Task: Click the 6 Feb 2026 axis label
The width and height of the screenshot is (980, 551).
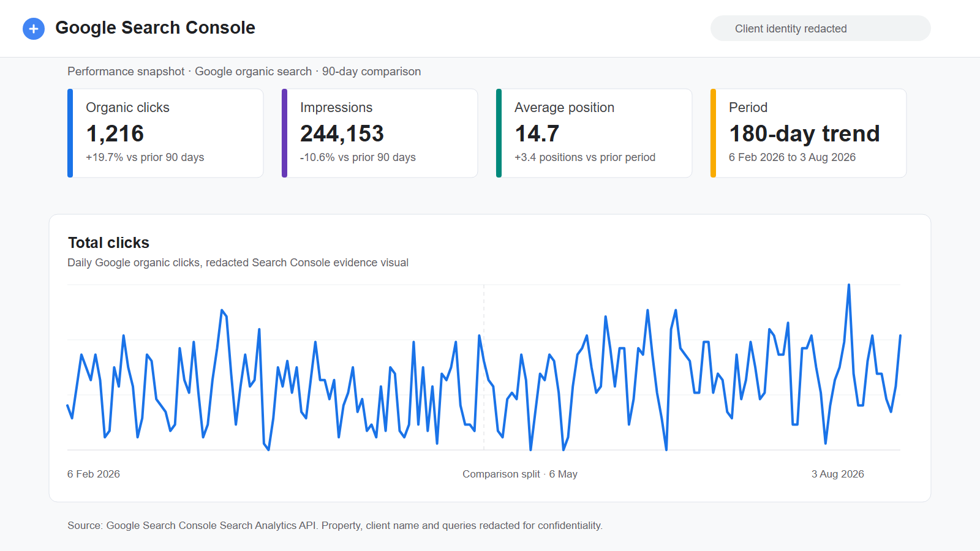Action: 94,474
